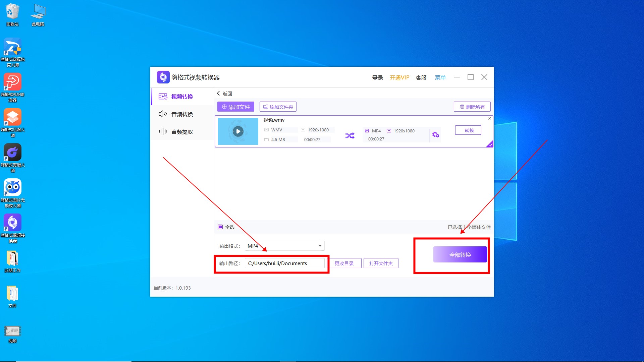Viewport: 644px width, 362px height.
Task: Play the 视频.wmv preview thumbnail
Action: 238,131
